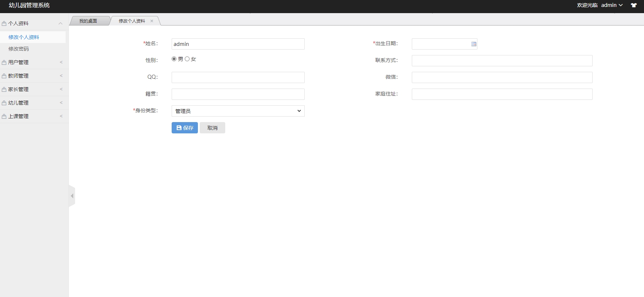Click the 取消 button
The height and width of the screenshot is (297, 644).
coord(212,128)
